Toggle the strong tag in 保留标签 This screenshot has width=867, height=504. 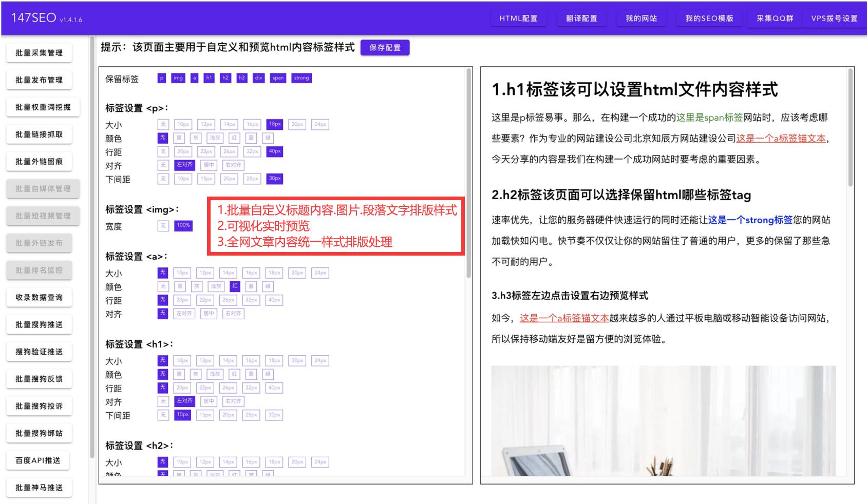coord(301,77)
